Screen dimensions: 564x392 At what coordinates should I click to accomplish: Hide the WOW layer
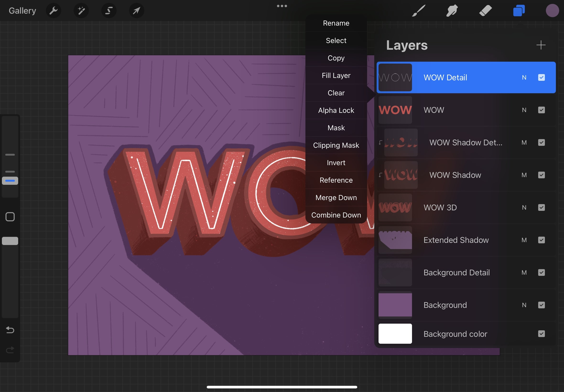pyautogui.click(x=541, y=110)
